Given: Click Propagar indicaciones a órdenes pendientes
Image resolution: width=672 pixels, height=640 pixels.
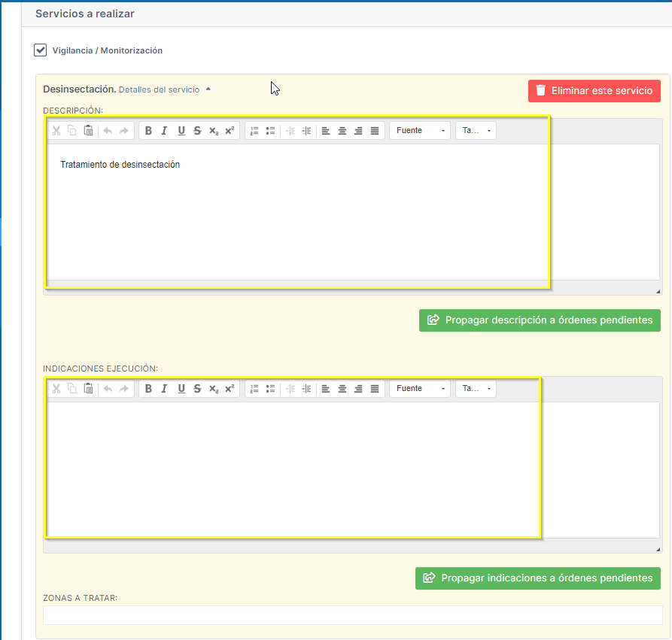Looking at the screenshot, I should point(537,578).
